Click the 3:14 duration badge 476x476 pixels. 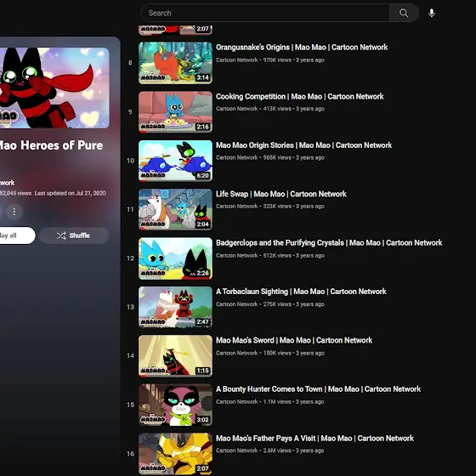pyautogui.click(x=203, y=77)
